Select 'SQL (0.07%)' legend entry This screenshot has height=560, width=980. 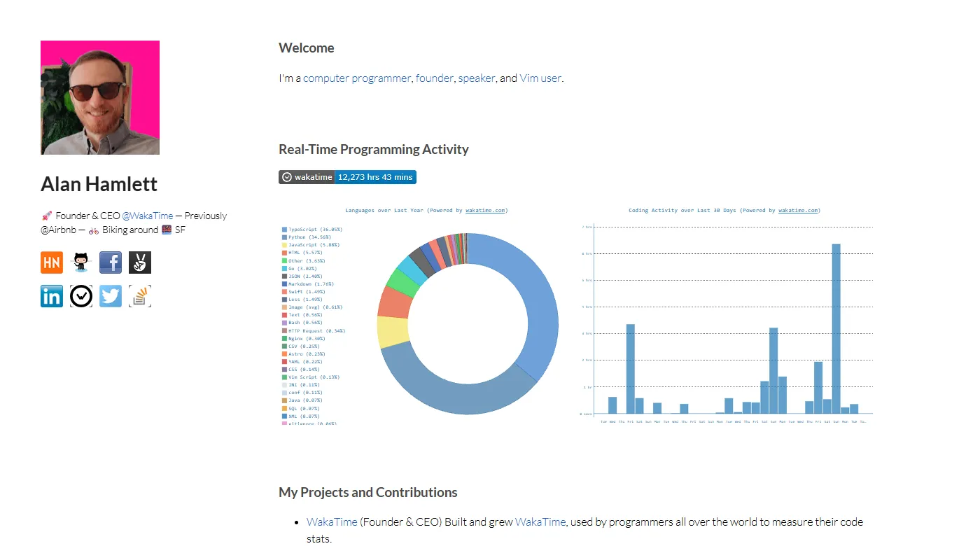(x=300, y=408)
